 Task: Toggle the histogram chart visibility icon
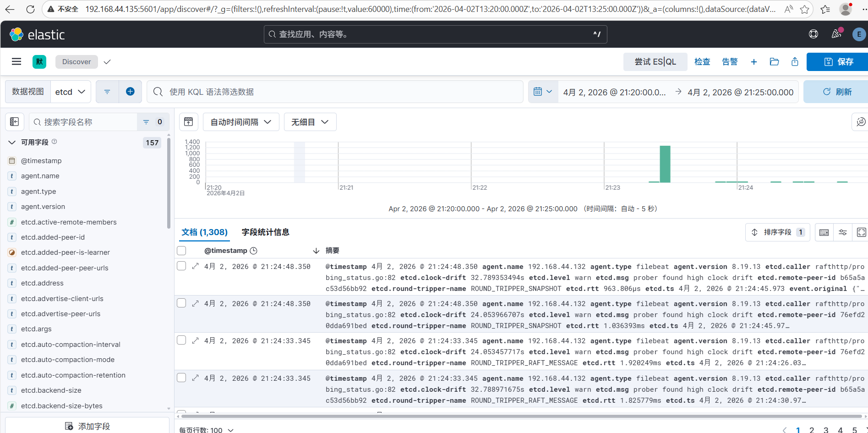click(x=188, y=122)
